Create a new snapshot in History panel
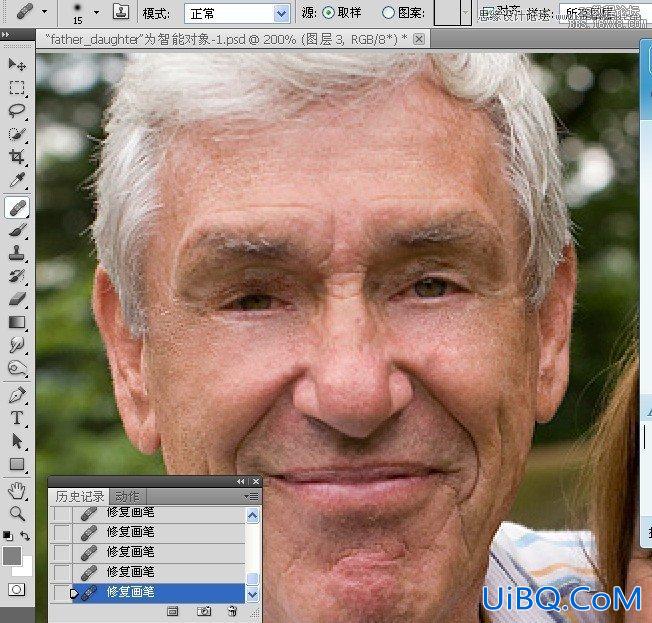This screenshot has height=623, width=652. 204,611
